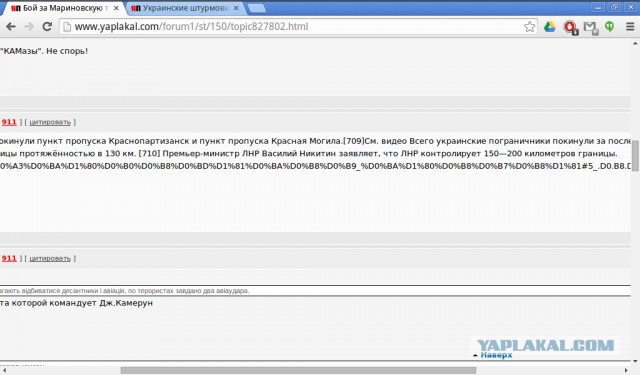640x375 pixels.
Task: Click the horizontal scrollbar thumb
Action: [x=298, y=370]
